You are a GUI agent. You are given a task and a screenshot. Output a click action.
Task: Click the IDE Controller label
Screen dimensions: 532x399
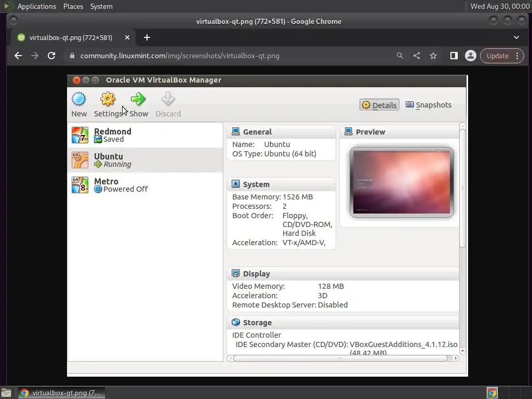257,335
